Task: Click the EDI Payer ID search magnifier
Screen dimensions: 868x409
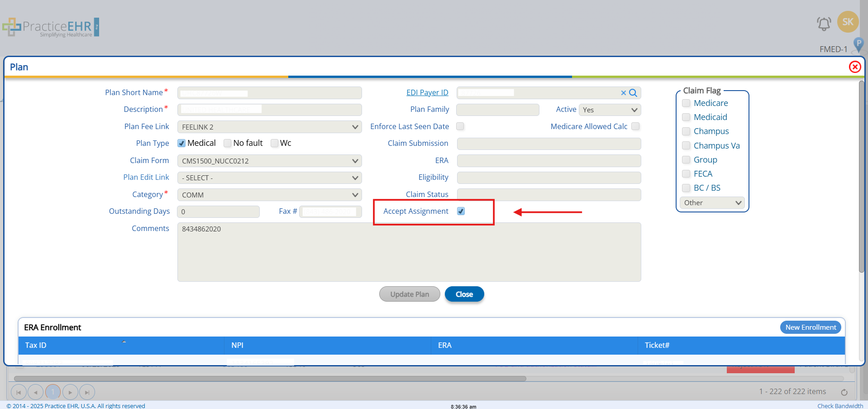Action: point(633,93)
